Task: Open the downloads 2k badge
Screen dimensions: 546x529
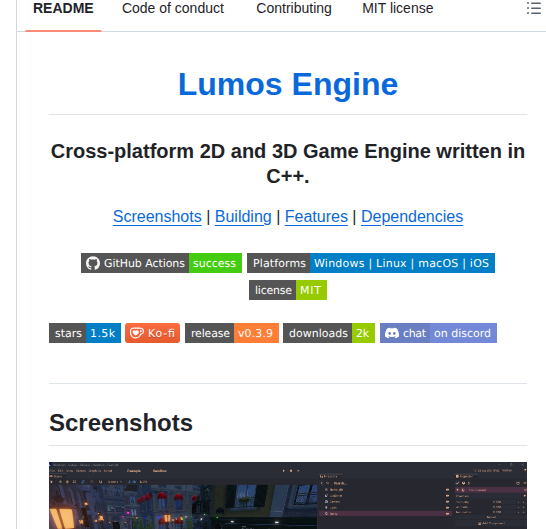Action: [329, 333]
